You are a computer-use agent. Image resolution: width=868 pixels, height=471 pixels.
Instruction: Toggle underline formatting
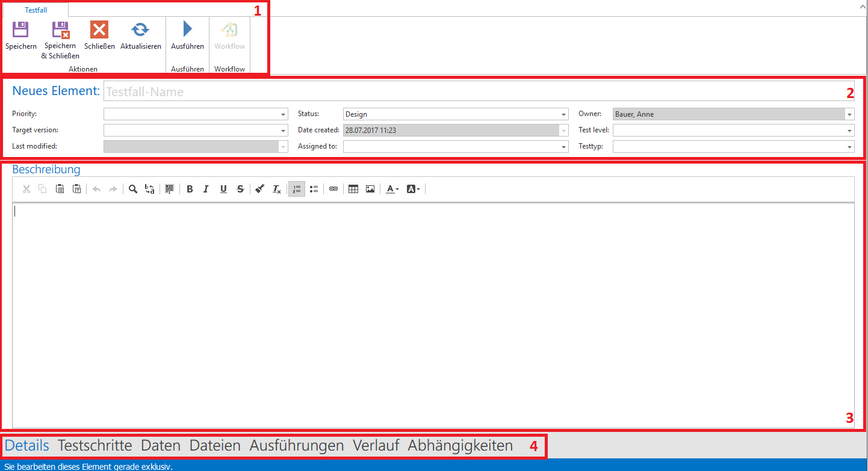click(x=223, y=189)
